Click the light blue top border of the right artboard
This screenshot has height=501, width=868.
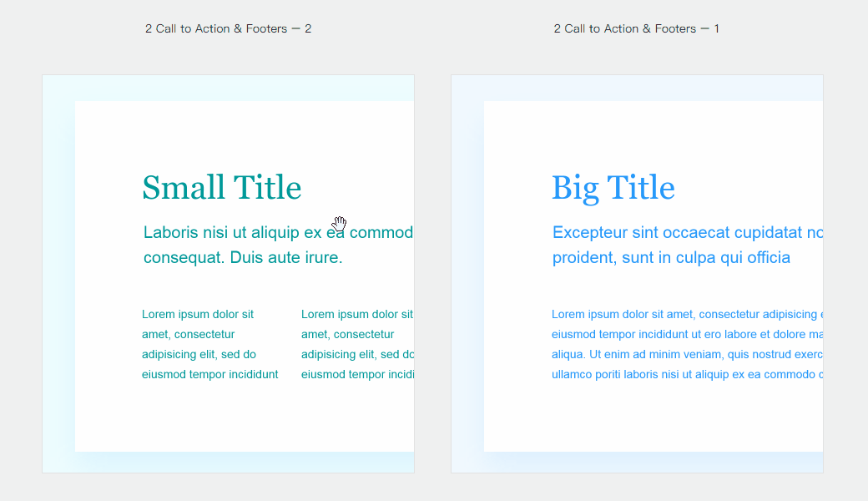[x=636, y=88]
